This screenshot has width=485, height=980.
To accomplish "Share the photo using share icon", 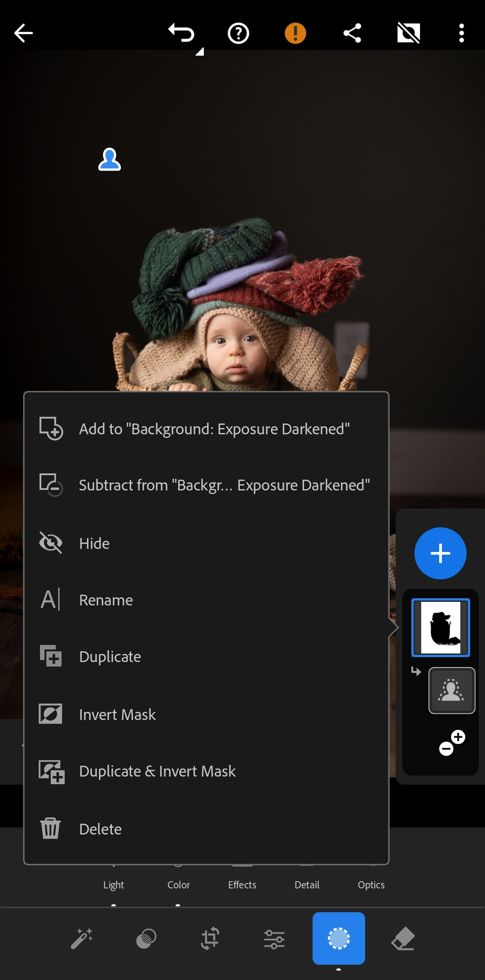I will (352, 33).
